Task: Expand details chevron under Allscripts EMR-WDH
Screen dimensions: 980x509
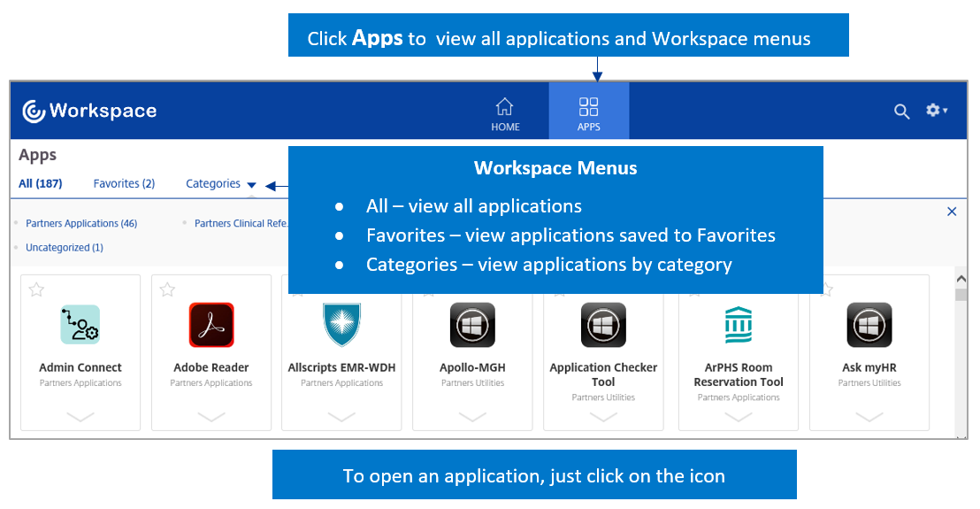Action: click(342, 417)
